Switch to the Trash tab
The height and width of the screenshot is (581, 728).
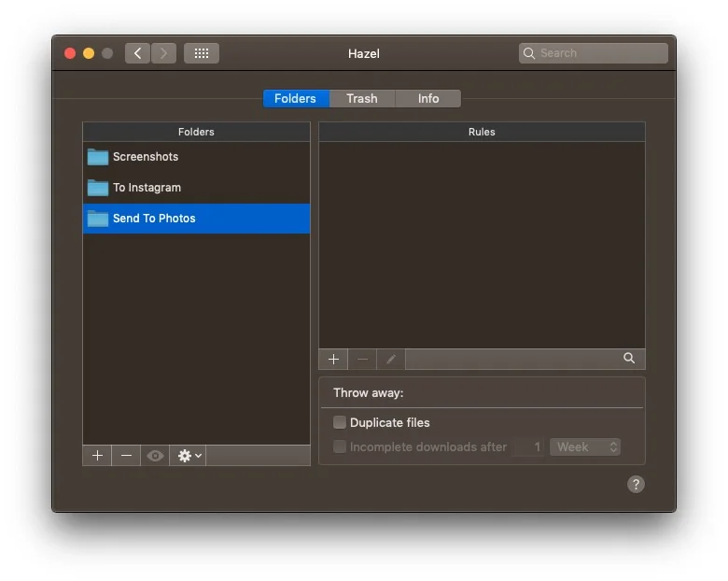coord(362,98)
